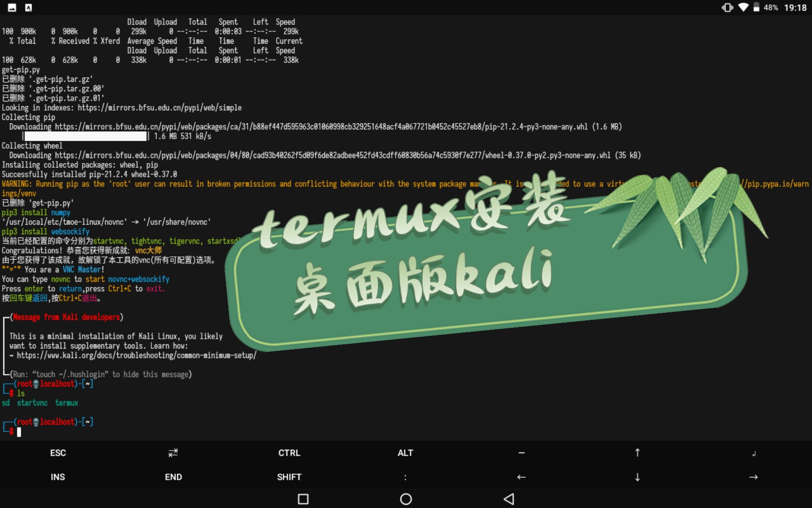Open the mirrors.bfsu.edu.cn pypi simple index URL
Image resolution: width=812 pixels, height=508 pixels.
(x=160, y=108)
